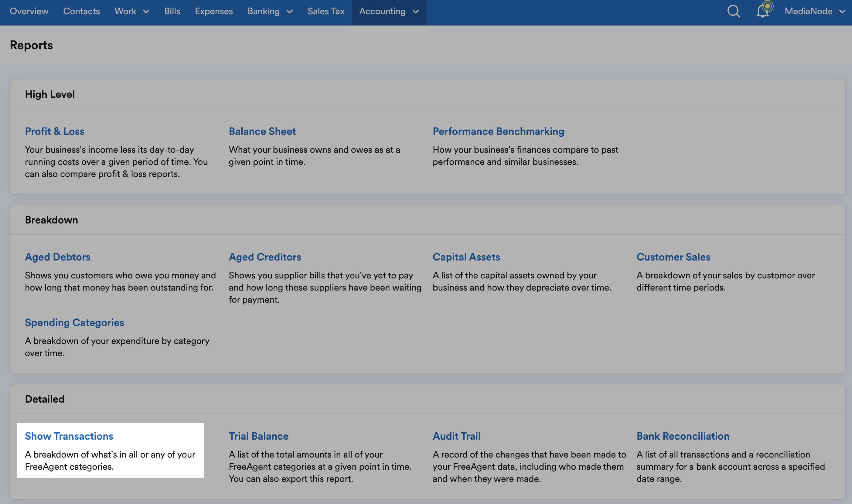852x504 pixels.
Task: Open the Show Transactions report
Action: coord(69,436)
